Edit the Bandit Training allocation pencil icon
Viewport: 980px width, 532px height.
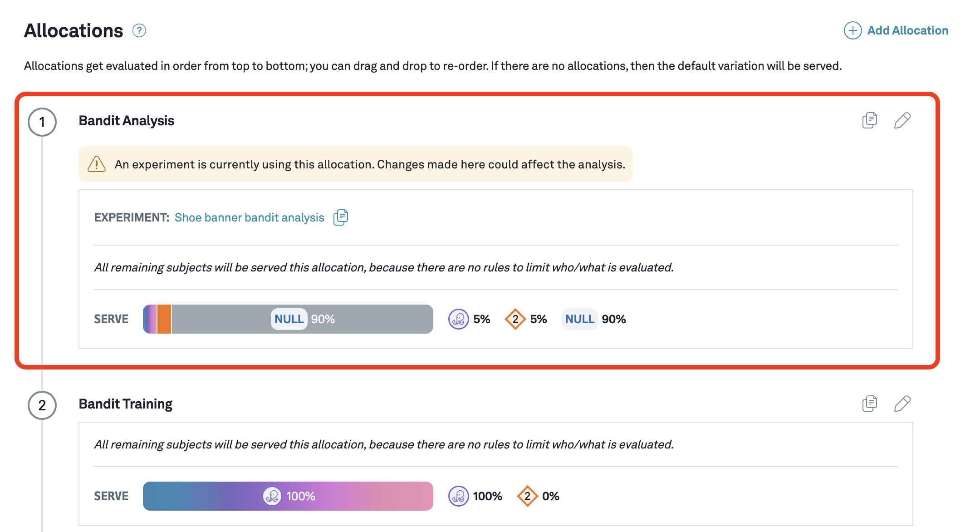pyautogui.click(x=902, y=404)
